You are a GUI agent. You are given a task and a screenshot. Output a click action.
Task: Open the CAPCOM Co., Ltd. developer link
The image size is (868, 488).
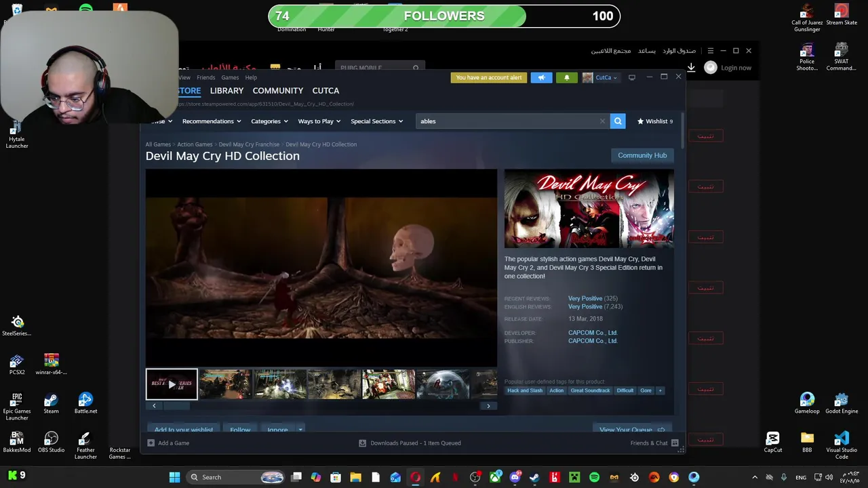(593, 333)
